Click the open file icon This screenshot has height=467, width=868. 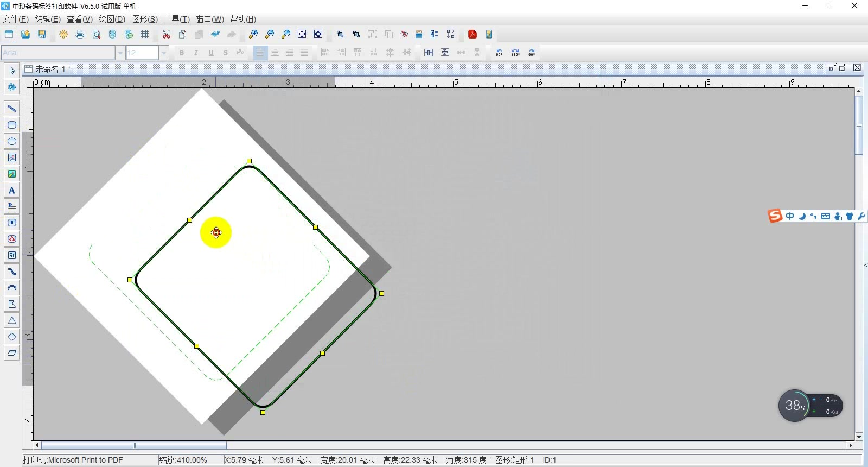[25, 34]
